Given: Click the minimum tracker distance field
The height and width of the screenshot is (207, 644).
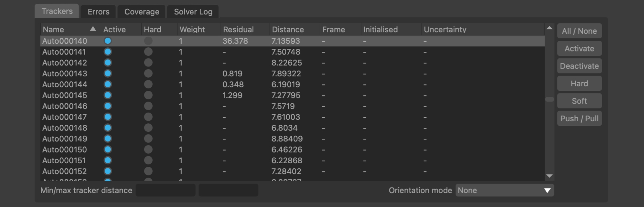Looking at the screenshot, I should tap(166, 190).
